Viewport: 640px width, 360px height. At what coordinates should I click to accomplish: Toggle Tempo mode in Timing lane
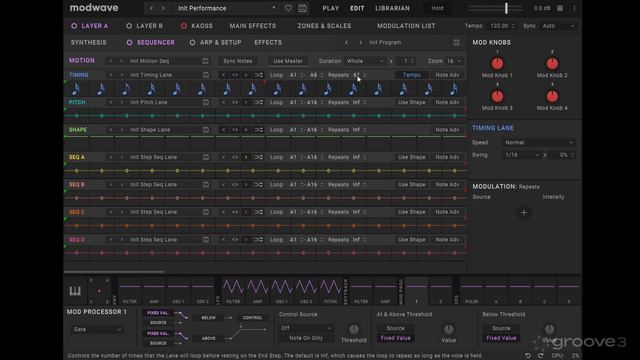click(411, 75)
